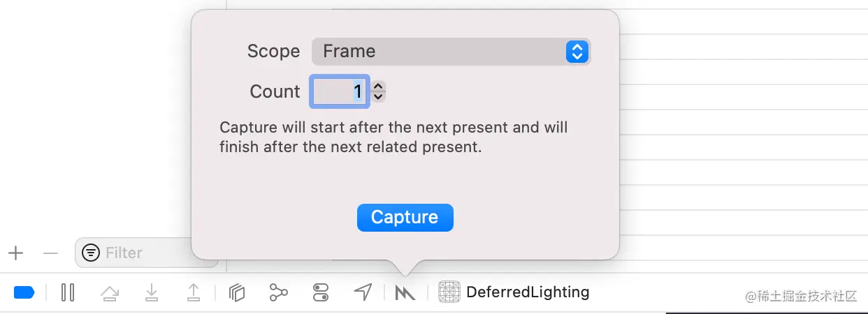Click the Metal capture GPU icon
868x314 pixels.
405,293
